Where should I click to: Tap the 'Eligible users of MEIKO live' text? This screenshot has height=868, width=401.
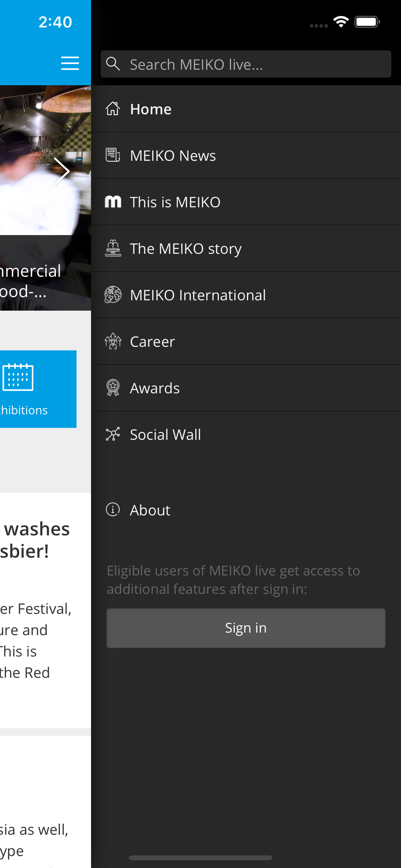233,580
